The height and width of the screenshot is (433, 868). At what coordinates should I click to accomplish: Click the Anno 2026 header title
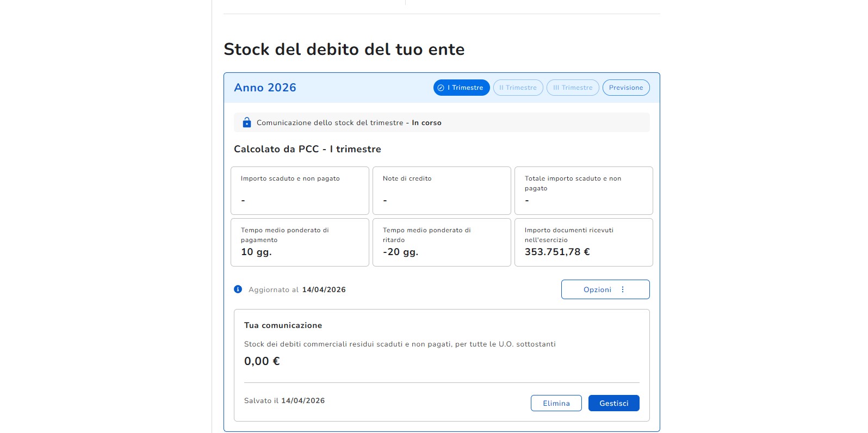point(265,88)
